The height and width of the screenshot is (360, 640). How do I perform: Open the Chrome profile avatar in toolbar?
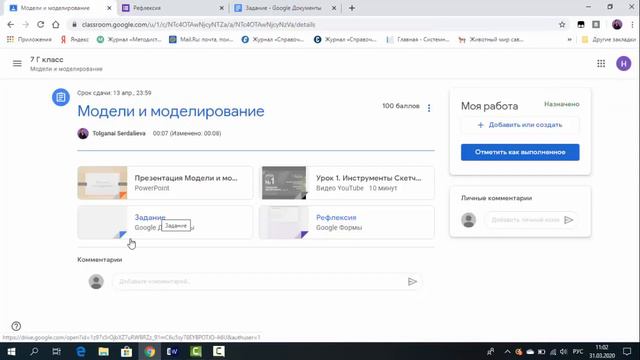pyautogui.click(x=617, y=24)
